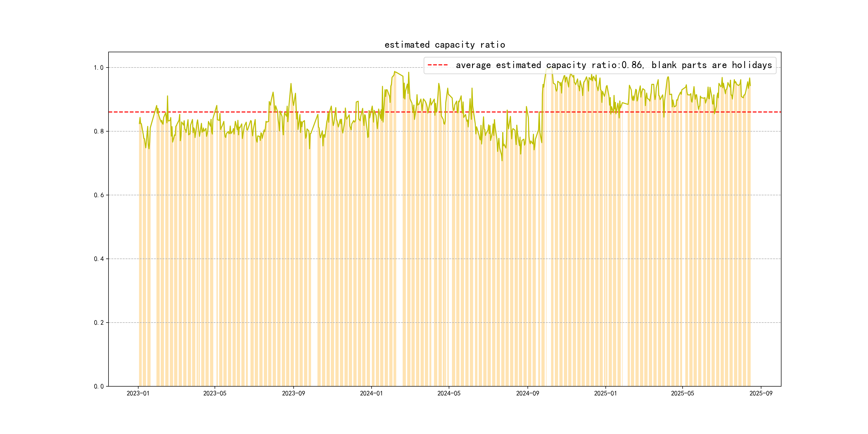The width and height of the screenshot is (868, 434).
Task: Click the x-axis label 2025-05
Action: click(x=682, y=393)
